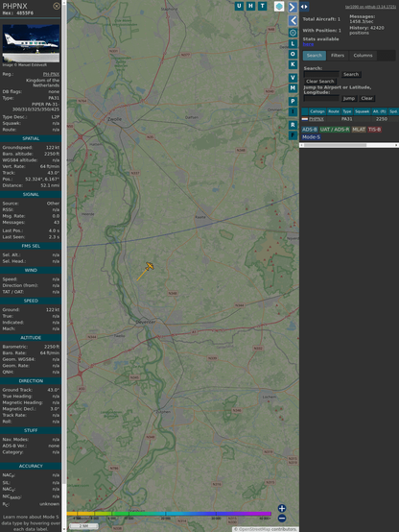This screenshot has height=532, width=399.
Task: Zoom in with the plus button
Action: click(x=282, y=508)
